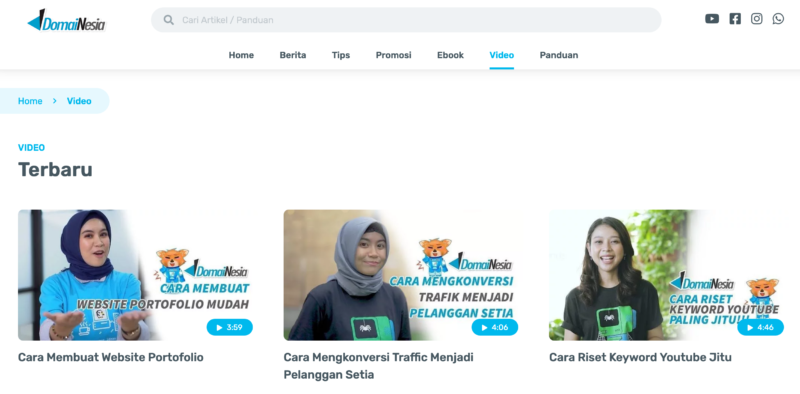
Task: Open the Facebook icon in header
Action: click(x=735, y=19)
